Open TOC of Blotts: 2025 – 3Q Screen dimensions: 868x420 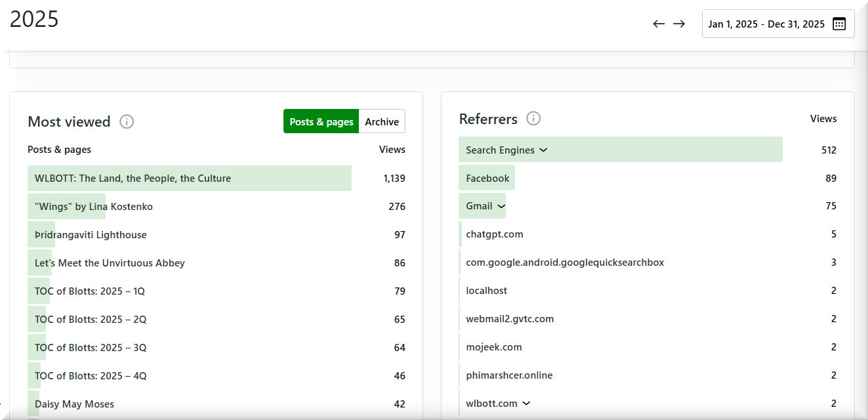point(91,348)
